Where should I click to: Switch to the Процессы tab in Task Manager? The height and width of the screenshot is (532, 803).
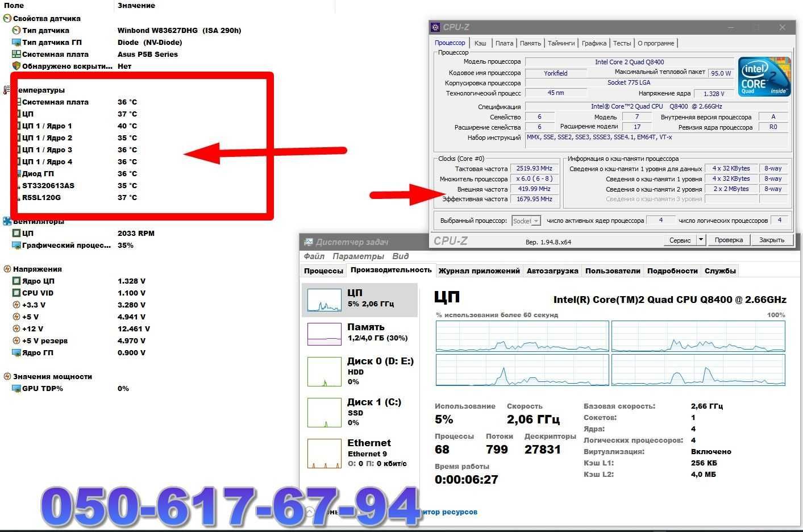point(323,271)
